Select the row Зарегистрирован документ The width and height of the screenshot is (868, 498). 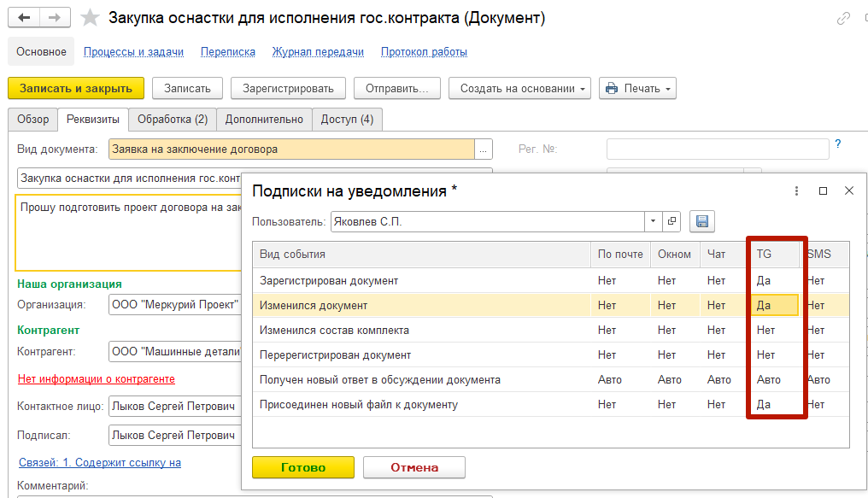coord(551,280)
